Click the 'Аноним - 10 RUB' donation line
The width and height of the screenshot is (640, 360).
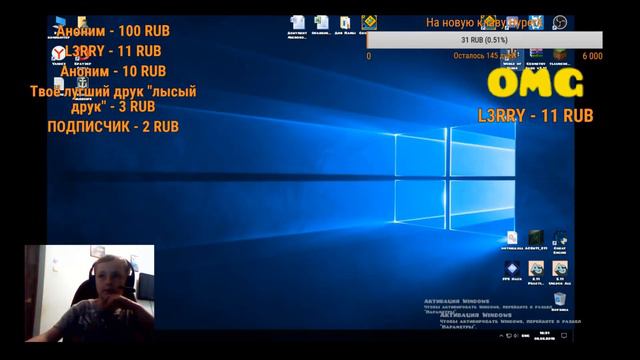click(x=113, y=71)
